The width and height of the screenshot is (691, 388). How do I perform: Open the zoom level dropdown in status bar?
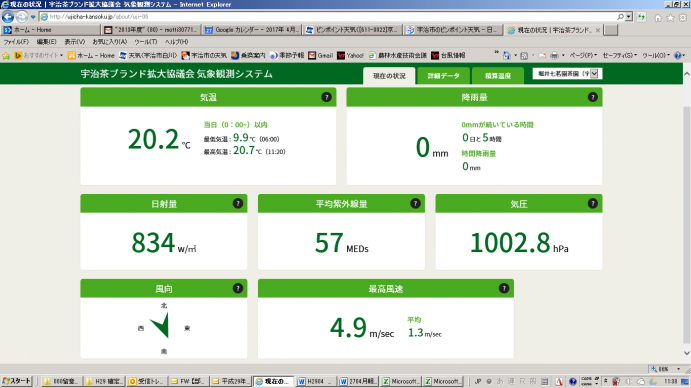[x=678, y=369]
